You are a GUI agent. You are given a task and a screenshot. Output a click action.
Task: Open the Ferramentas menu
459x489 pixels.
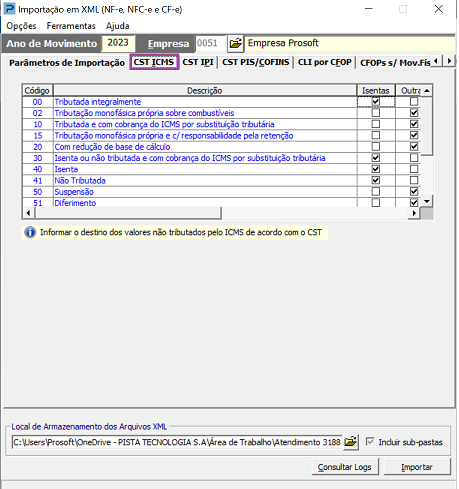click(71, 26)
